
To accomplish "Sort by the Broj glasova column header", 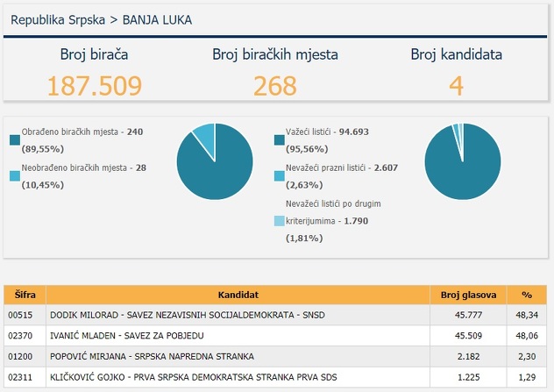I will tap(467, 296).
